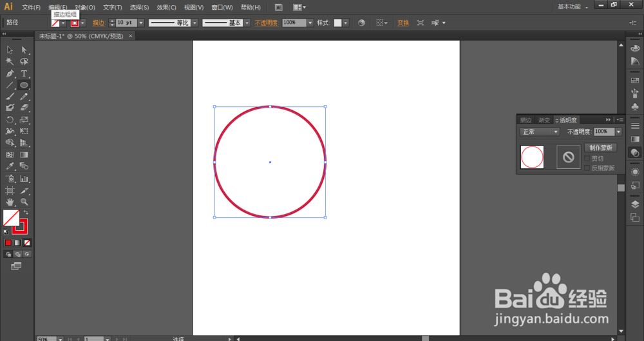The height and width of the screenshot is (341, 644).
Task: Open stroke weight 10 pt dropdown
Action: point(141,23)
